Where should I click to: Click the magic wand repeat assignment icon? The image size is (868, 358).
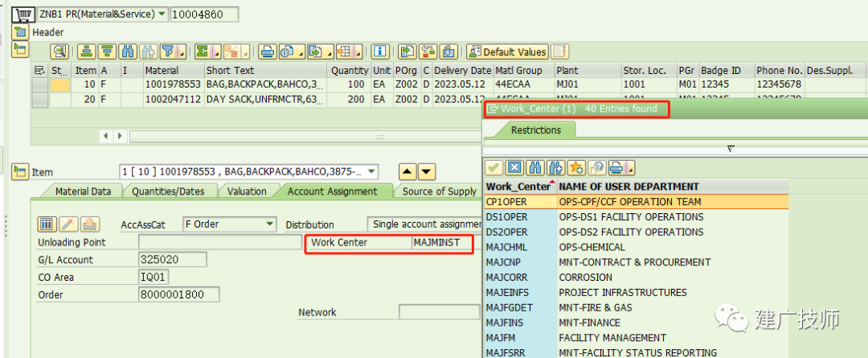tap(68, 224)
